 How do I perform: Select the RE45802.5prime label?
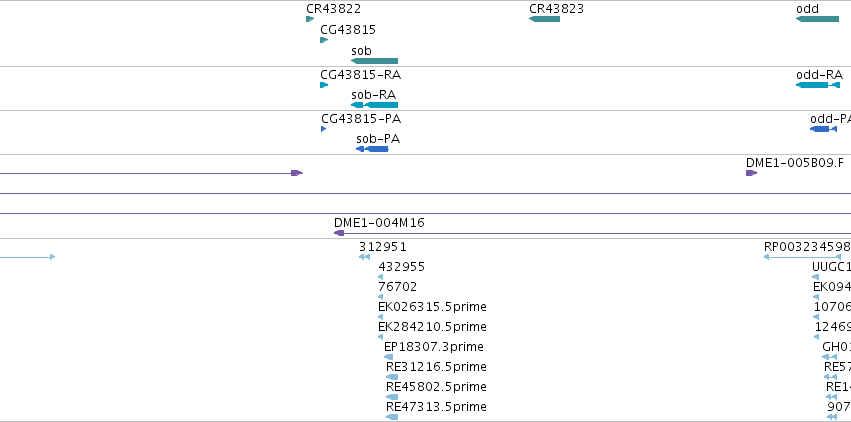click(436, 387)
